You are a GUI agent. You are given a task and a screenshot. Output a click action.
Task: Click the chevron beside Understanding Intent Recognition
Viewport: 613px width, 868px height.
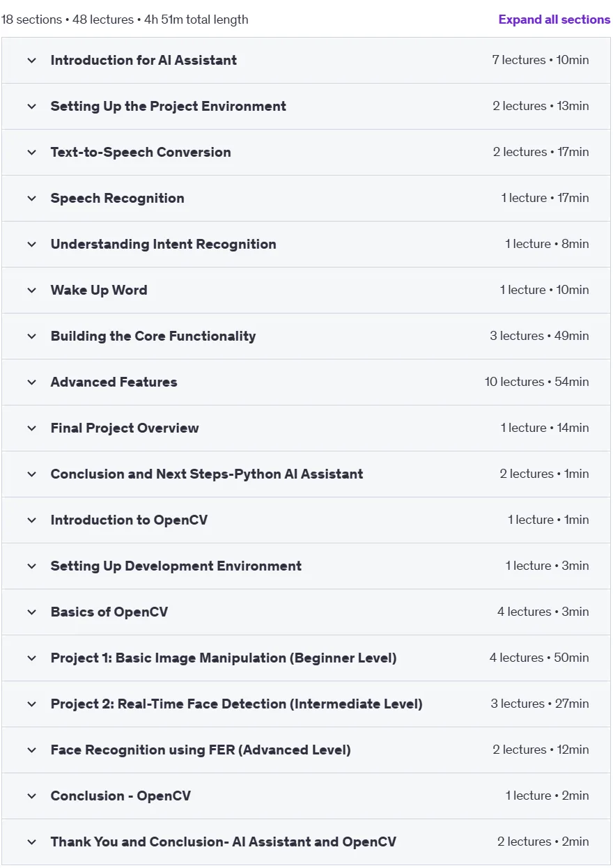click(x=31, y=245)
